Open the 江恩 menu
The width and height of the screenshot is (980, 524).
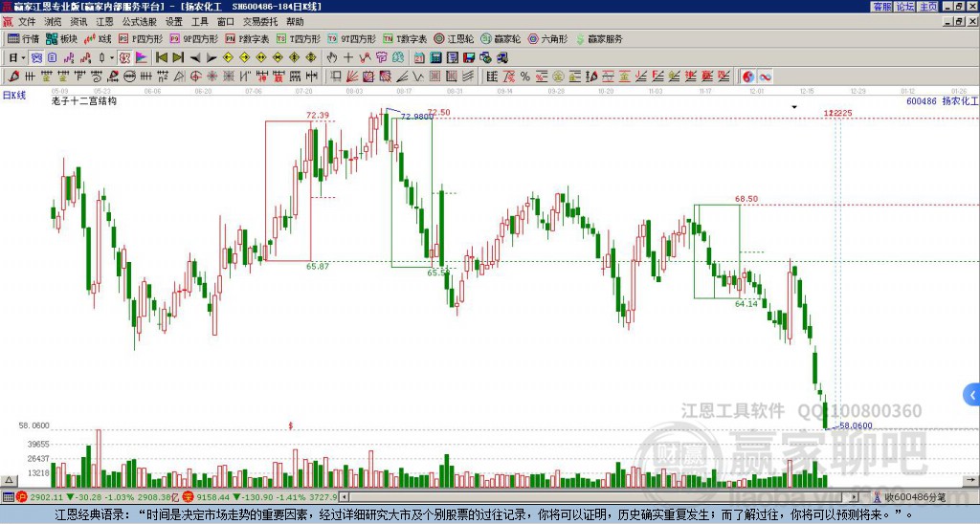(x=104, y=22)
